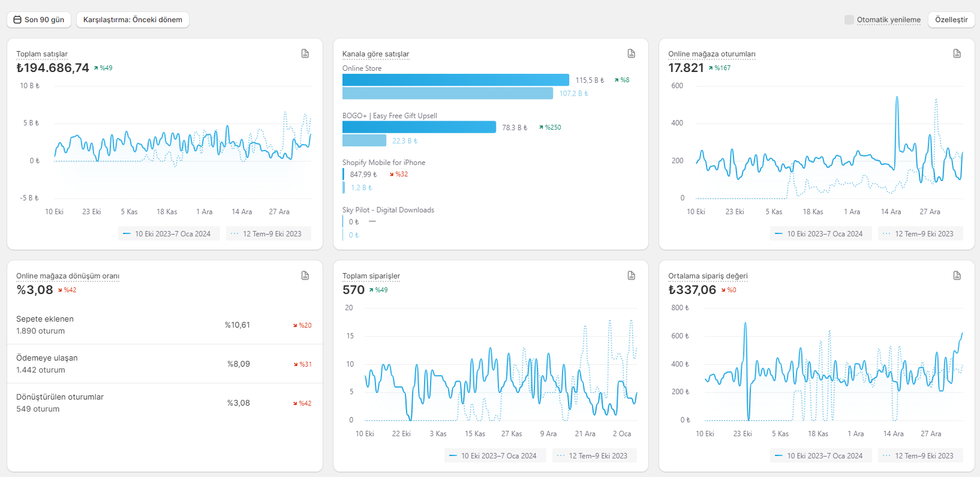Viewport: 980px width, 477px height.
Task: Enable the Otomatik yenileme checkbox
Action: click(x=849, y=20)
